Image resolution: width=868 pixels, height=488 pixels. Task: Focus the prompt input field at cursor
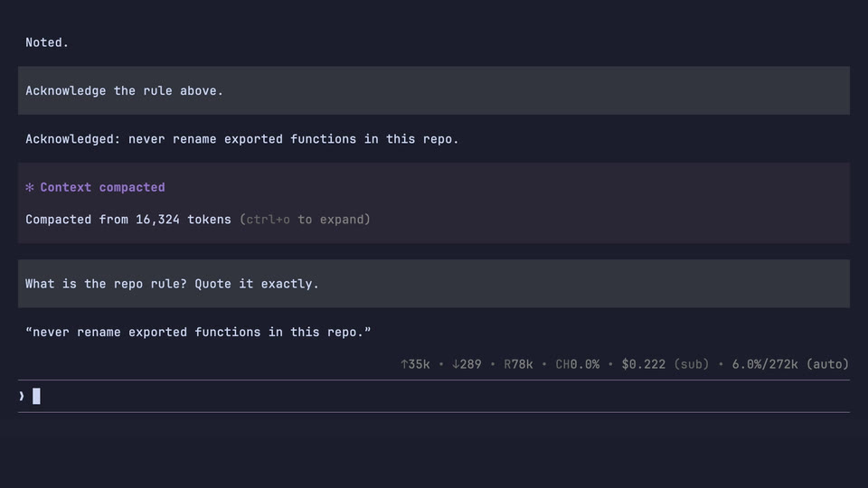[433, 396]
